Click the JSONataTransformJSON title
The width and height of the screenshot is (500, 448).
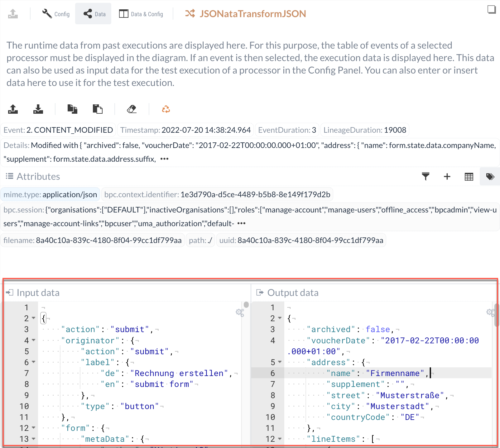point(253,14)
